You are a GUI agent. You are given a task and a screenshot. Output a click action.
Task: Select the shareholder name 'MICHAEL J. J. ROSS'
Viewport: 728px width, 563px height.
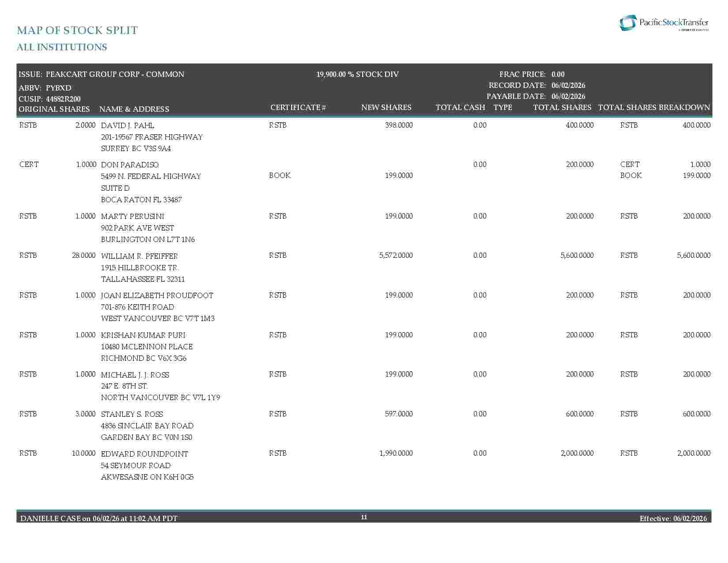coord(135,375)
